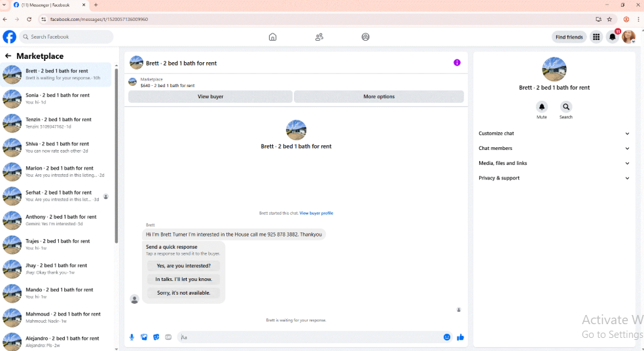Click the More options button
Viewport: 644px width, 351px height.
coord(379,96)
